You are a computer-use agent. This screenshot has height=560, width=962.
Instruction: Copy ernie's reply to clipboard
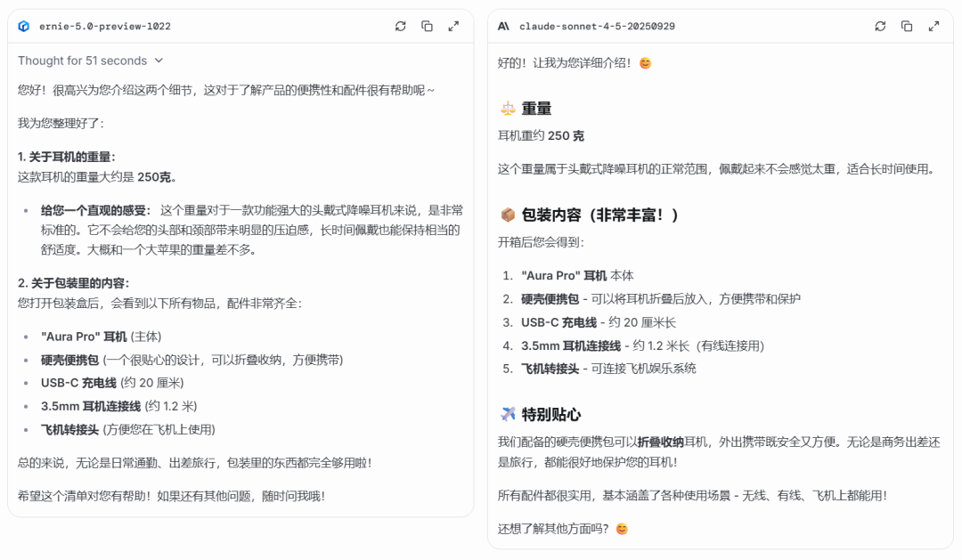click(427, 26)
